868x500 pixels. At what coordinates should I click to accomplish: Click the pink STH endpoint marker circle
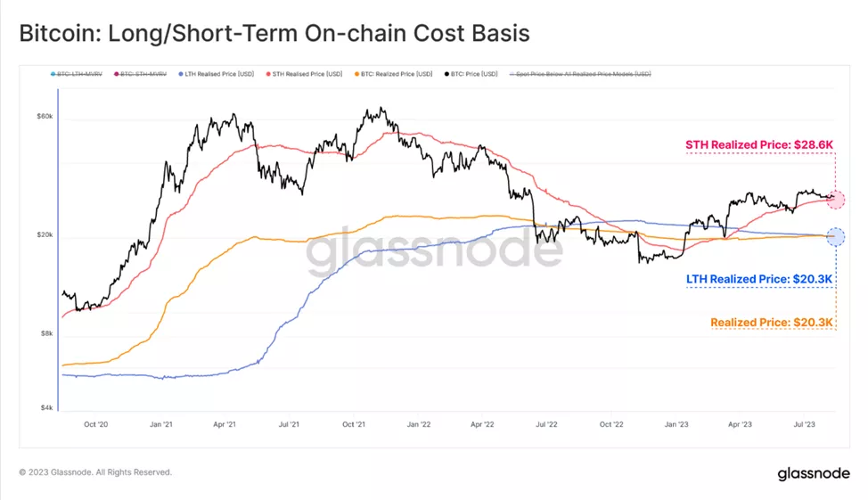point(836,200)
